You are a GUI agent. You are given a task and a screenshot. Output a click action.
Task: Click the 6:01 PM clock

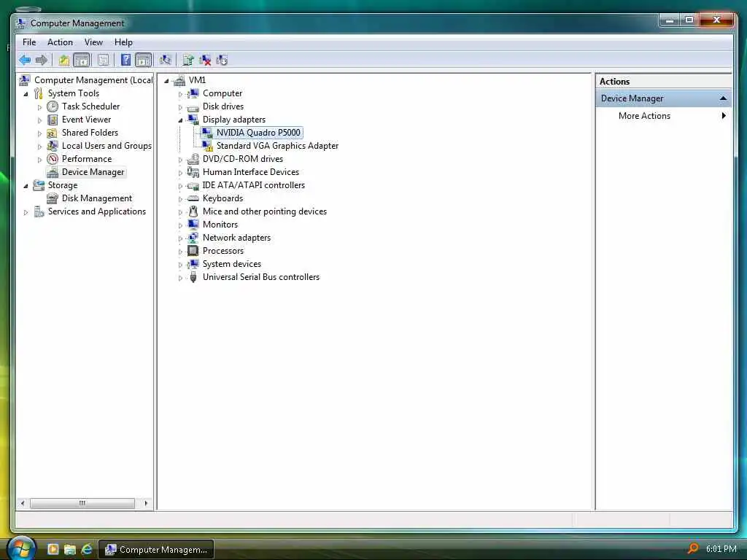(721, 548)
